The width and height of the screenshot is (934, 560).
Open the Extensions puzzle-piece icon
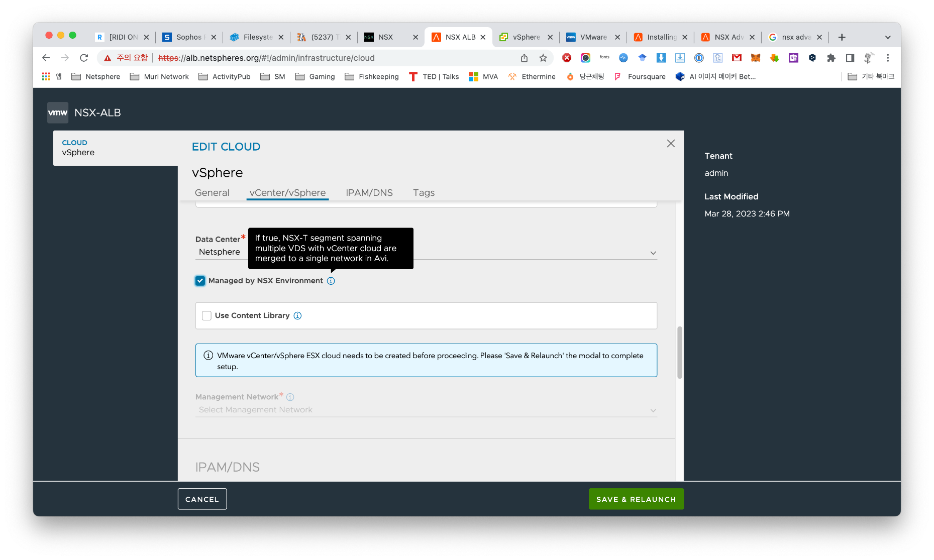coord(831,58)
